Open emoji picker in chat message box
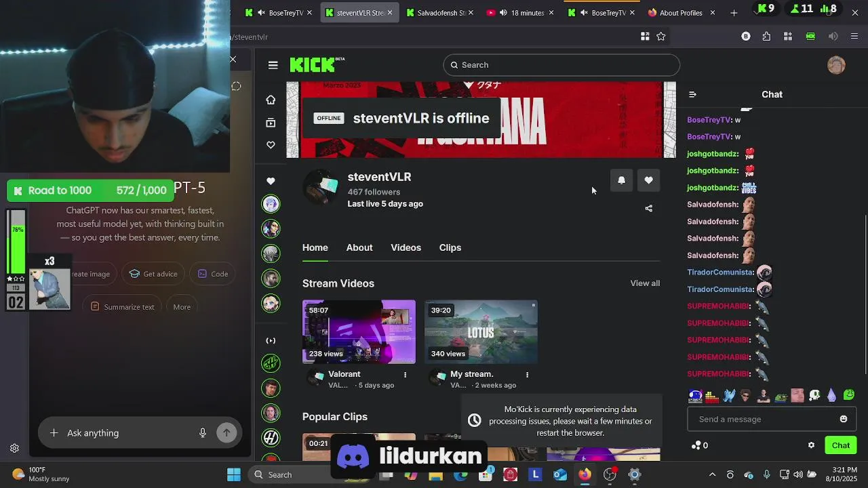 point(844,419)
